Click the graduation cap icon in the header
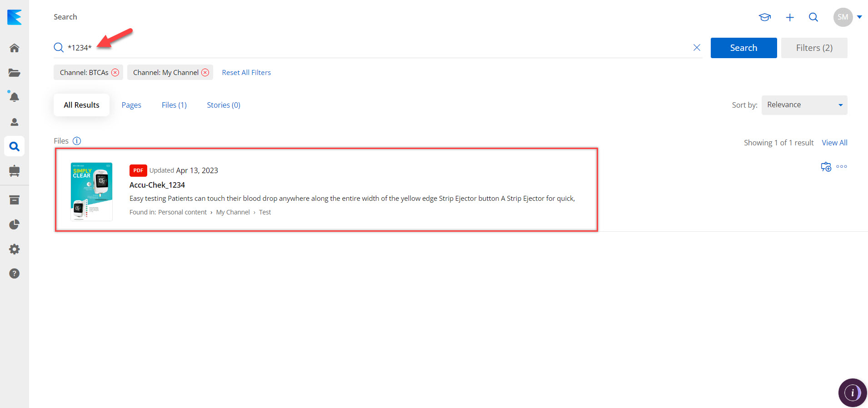 pos(765,17)
